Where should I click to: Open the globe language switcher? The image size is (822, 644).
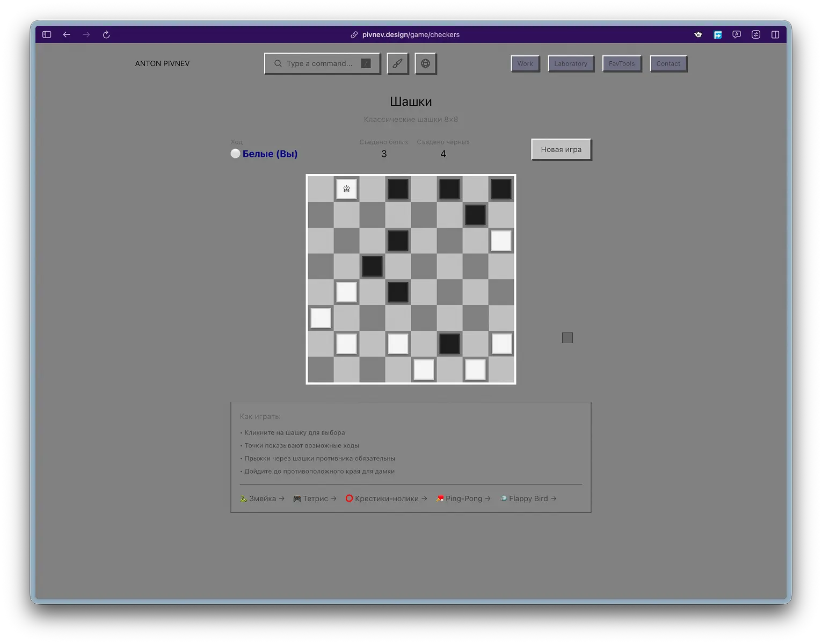point(425,63)
